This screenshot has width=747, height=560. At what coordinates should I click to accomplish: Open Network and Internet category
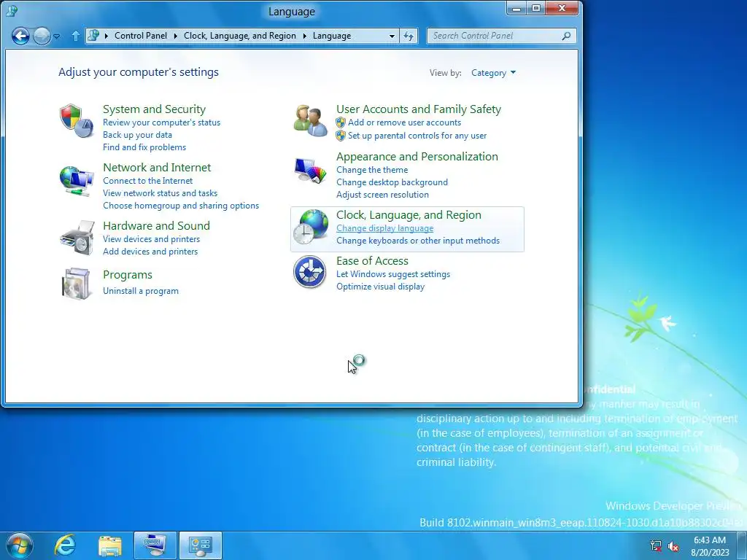(x=157, y=168)
